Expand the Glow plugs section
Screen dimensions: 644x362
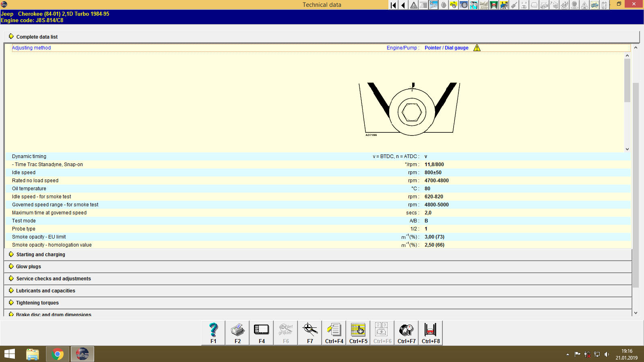pyautogui.click(x=28, y=266)
